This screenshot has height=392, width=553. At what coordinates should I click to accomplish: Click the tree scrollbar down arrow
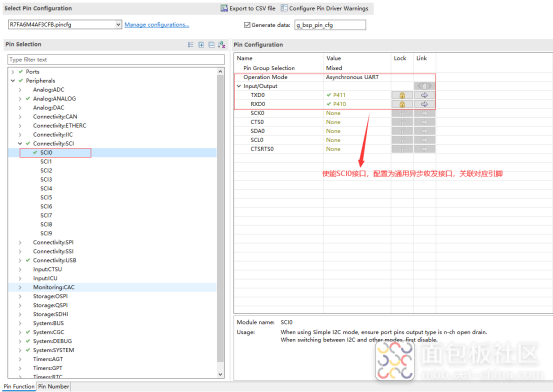220,374
